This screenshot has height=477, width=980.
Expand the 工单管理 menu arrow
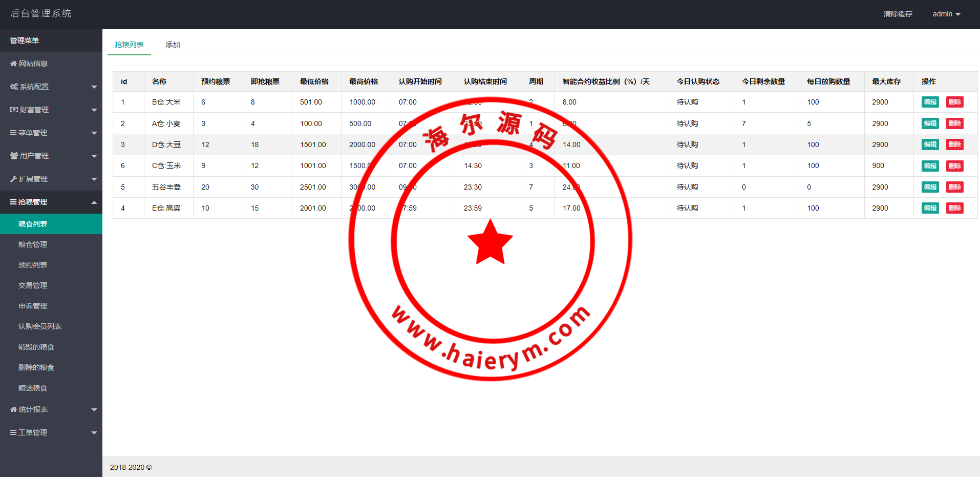pos(94,433)
